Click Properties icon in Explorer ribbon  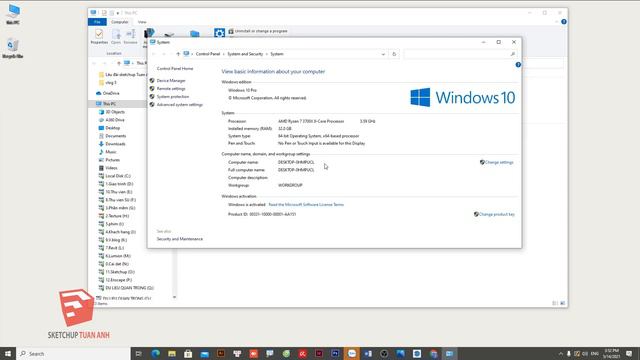pyautogui.click(x=99, y=36)
